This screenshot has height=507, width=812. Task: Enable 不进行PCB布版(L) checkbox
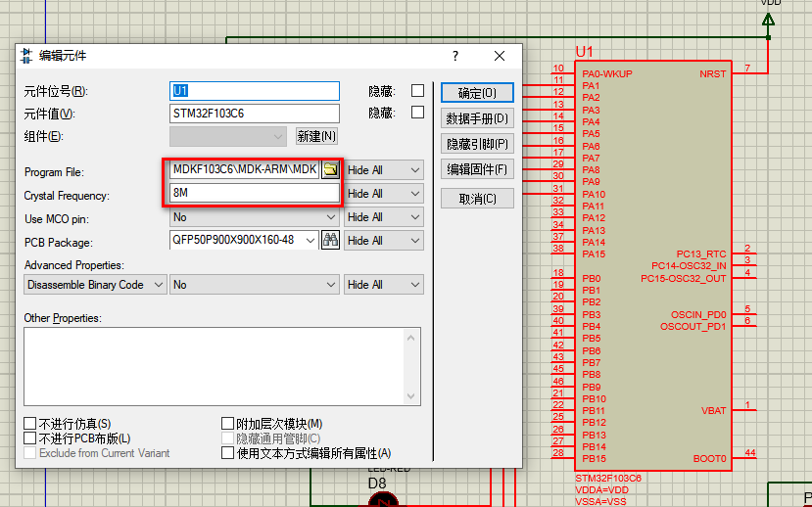pyautogui.click(x=30, y=438)
